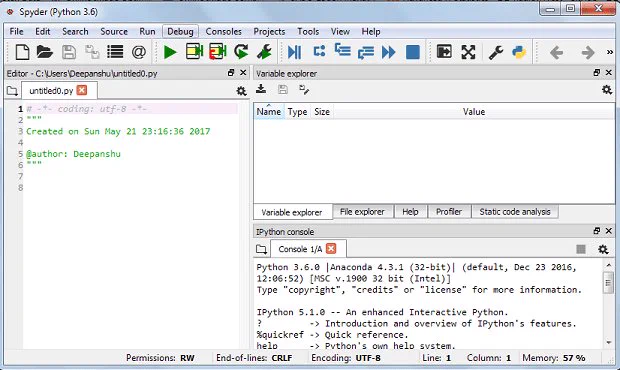Click the @ symbol finder icon
This screenshot has width=620, height=370.
139,52
